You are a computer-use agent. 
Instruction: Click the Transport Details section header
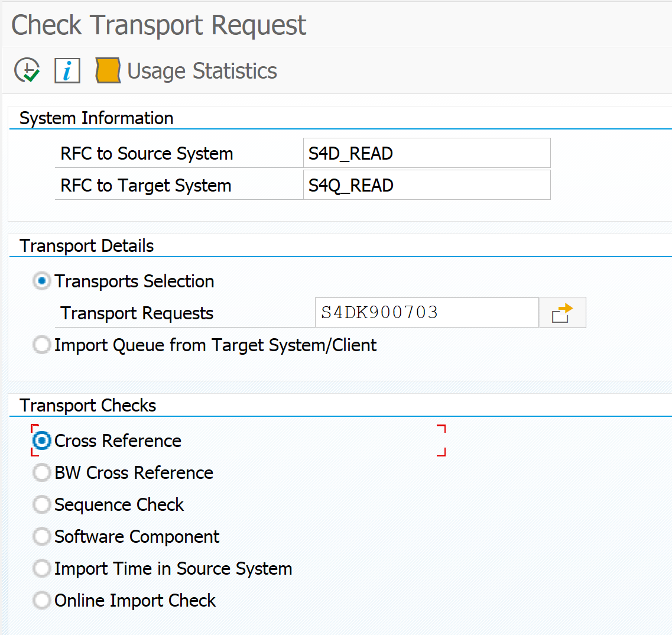[x=87, y=245]
